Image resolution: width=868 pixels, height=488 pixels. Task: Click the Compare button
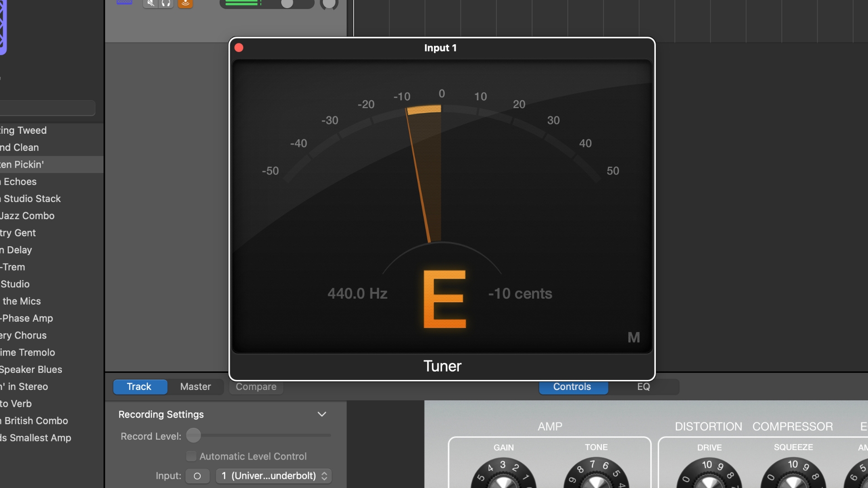pyautogui.click(x=256, y=387)
